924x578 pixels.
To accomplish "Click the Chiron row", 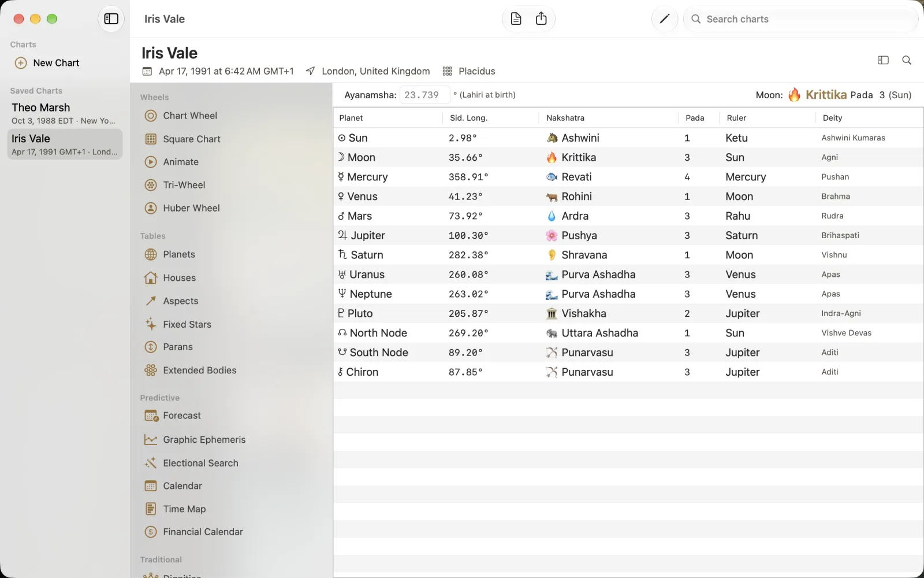I will tap(628, 372).
